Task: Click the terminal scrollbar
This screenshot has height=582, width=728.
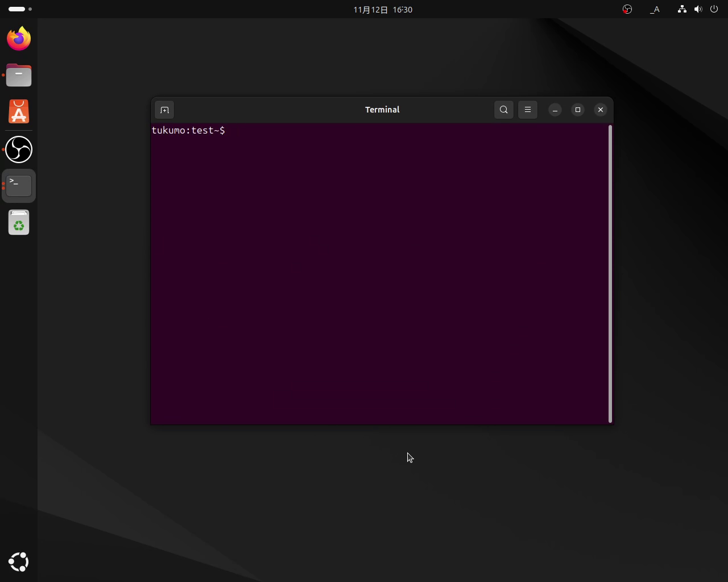Action: [609, 273]
